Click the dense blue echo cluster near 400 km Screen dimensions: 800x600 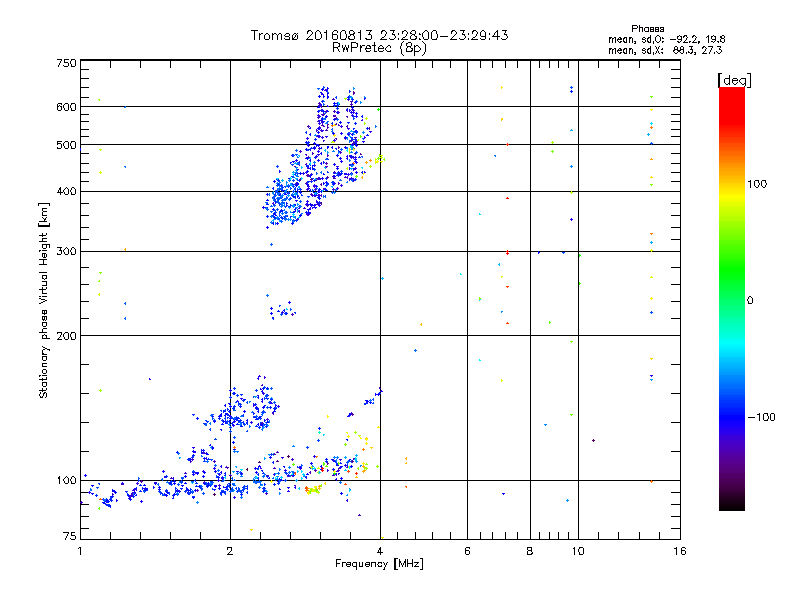pyautogui.click(x=286, y=200)
